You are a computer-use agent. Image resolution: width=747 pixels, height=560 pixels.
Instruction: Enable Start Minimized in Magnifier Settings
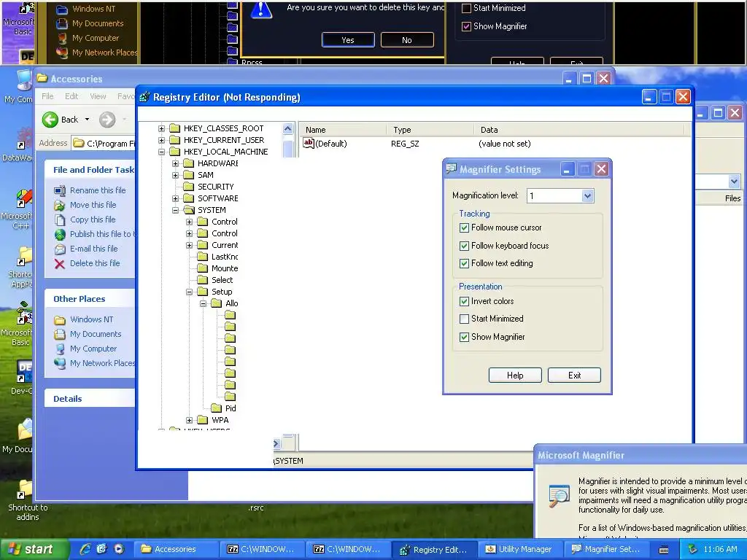point(464,319)
